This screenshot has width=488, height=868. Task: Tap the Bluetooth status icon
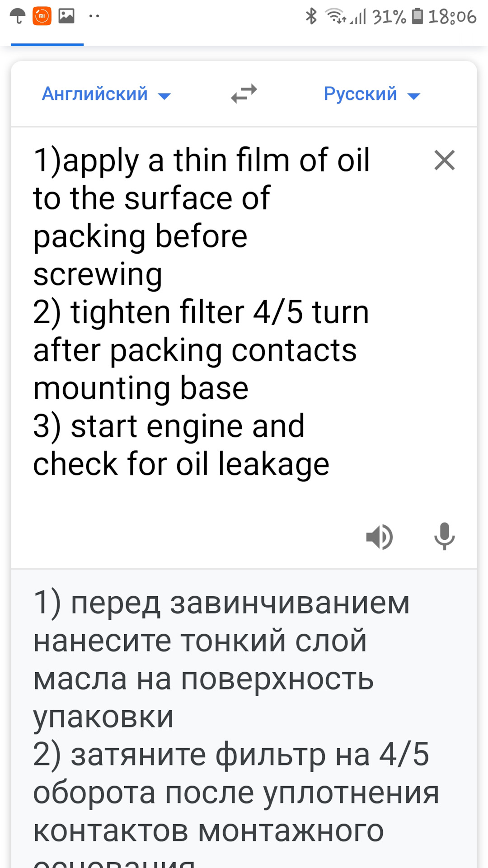(x=311, y=16)
